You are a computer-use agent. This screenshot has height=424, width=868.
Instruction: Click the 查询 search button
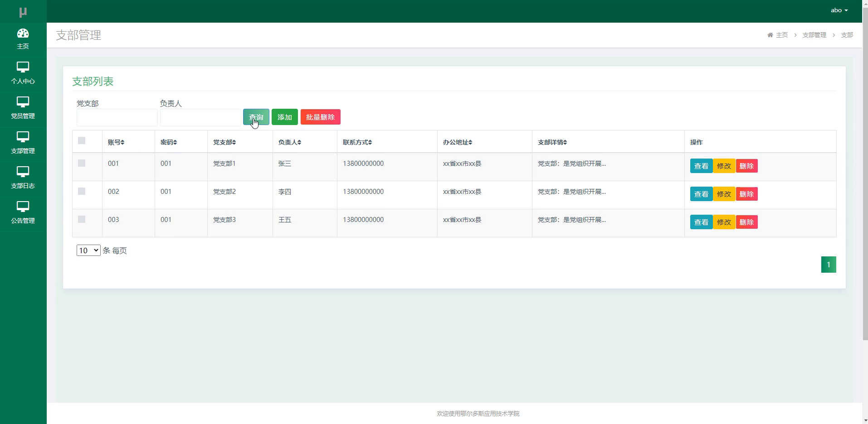pyautogui.click(x=256, y=117)
